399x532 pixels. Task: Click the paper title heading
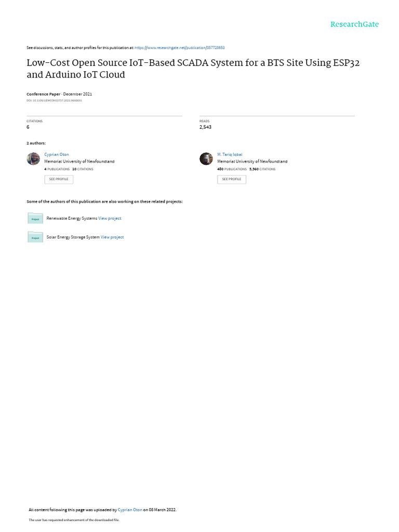[193, 69]
